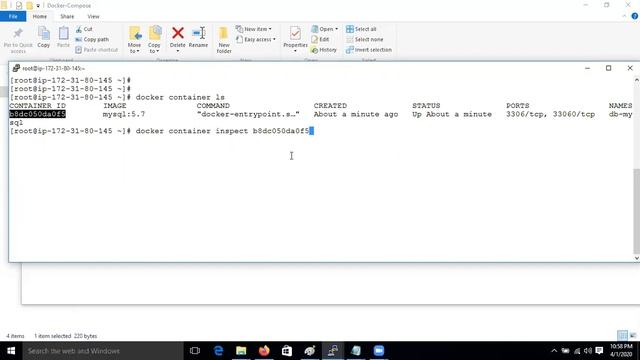Switch to the Home tab

pyautogui.click(x=40, y=16)
